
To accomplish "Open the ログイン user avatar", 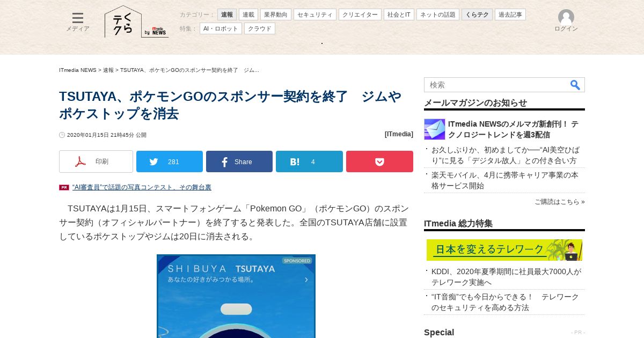I will coord(566,20).
